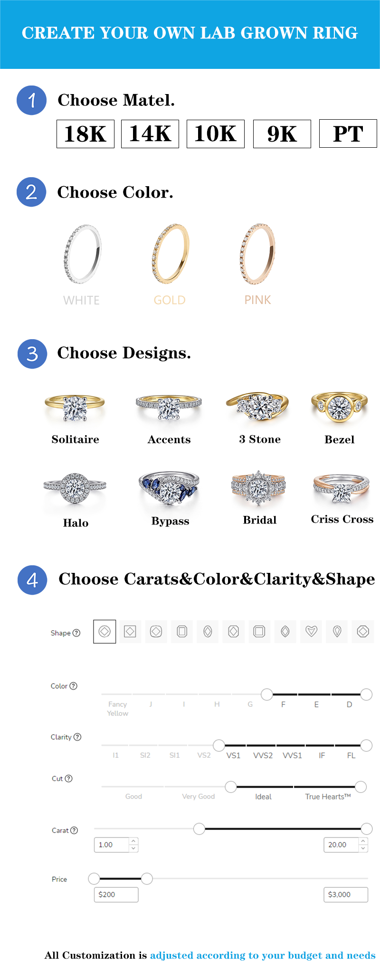Click the $3,000 maximum price field
The image size is (380, 980).
click(346, 894)
